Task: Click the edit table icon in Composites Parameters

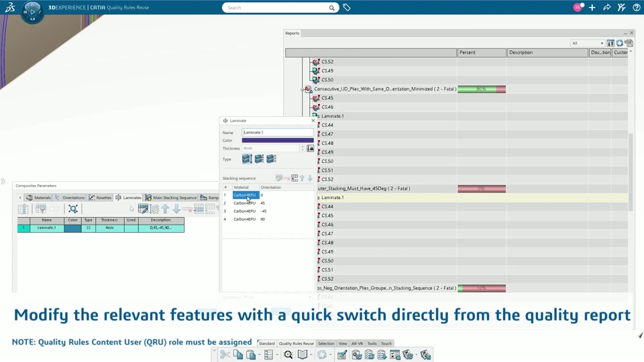Action: coord(143,209)
